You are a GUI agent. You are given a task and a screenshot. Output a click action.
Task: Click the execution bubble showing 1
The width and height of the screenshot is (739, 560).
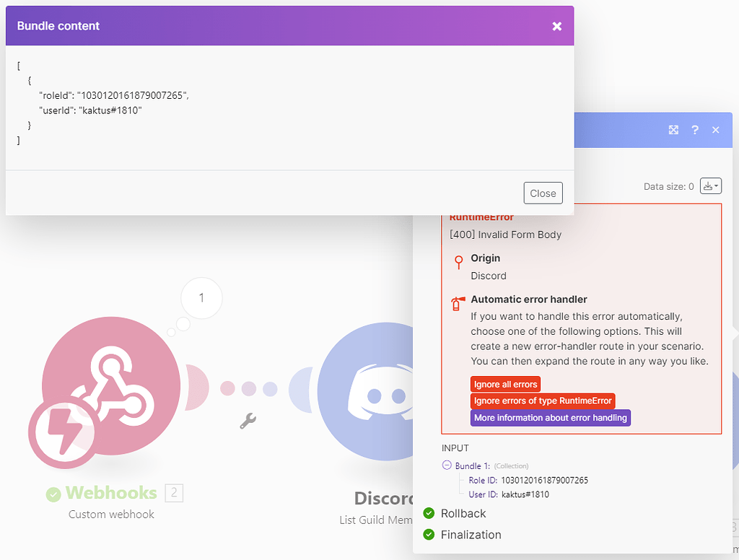point(201,298)
